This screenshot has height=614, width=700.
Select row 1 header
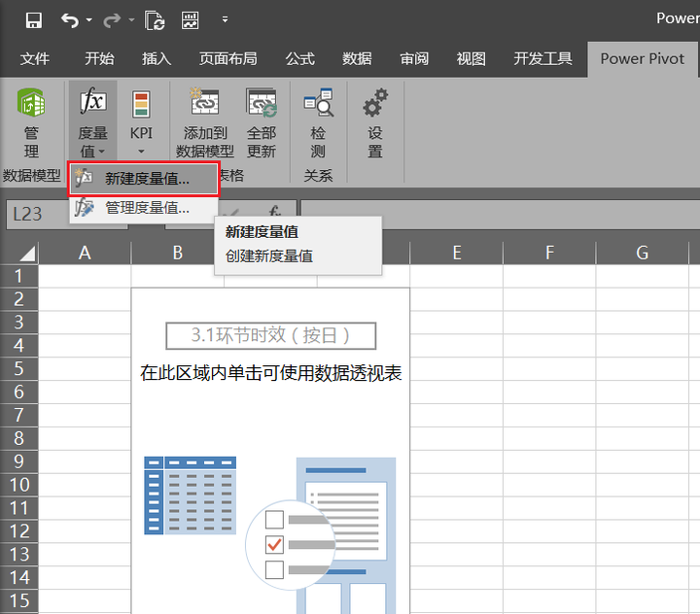pyautogui.click(x=18, y=276)
